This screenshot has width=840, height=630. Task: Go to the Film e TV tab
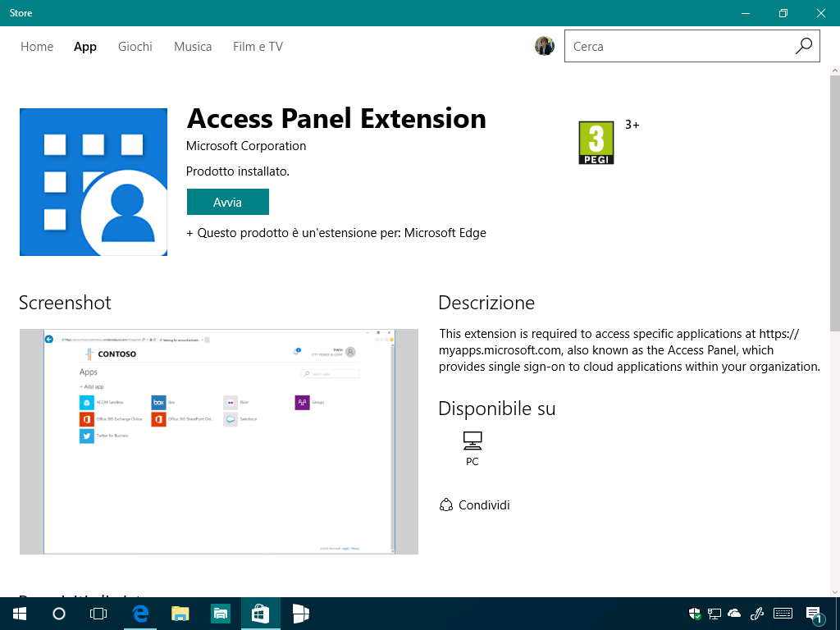258,47
